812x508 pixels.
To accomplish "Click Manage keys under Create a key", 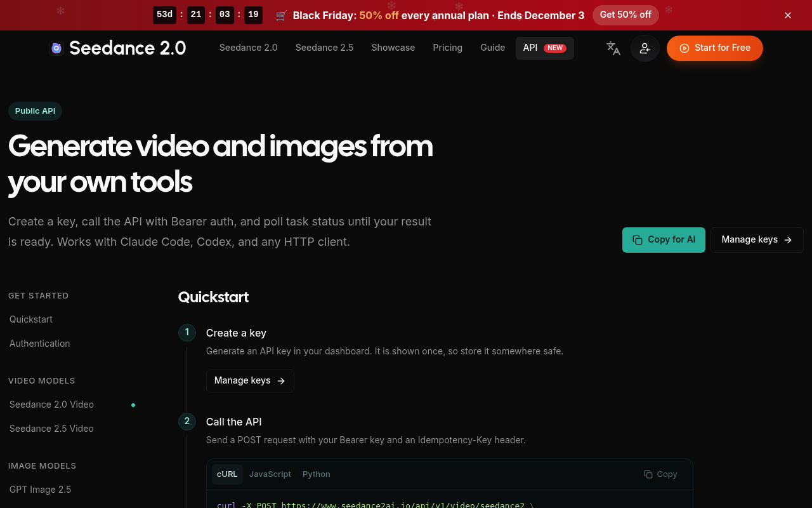I will [250, 381].
